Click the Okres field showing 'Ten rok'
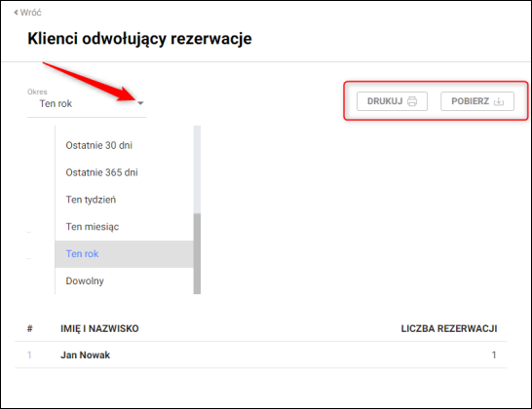The width and height of the screenshot is (532, 409). click(87, 103)
